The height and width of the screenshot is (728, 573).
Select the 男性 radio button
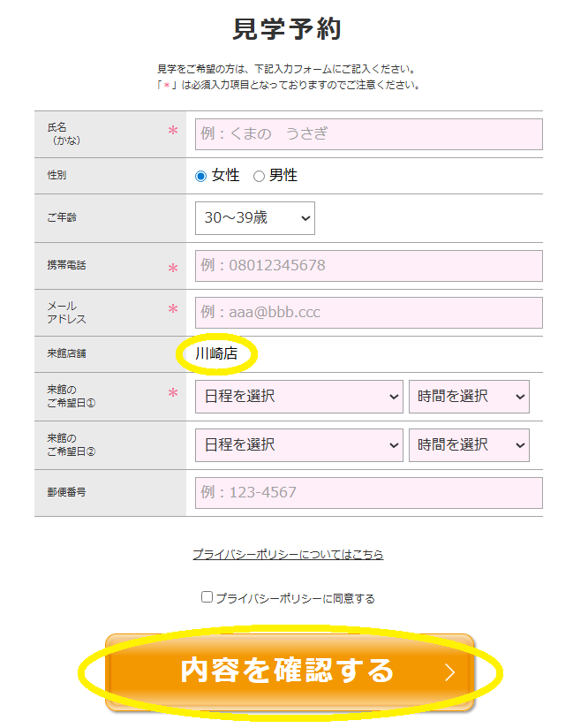pos(259,176)
